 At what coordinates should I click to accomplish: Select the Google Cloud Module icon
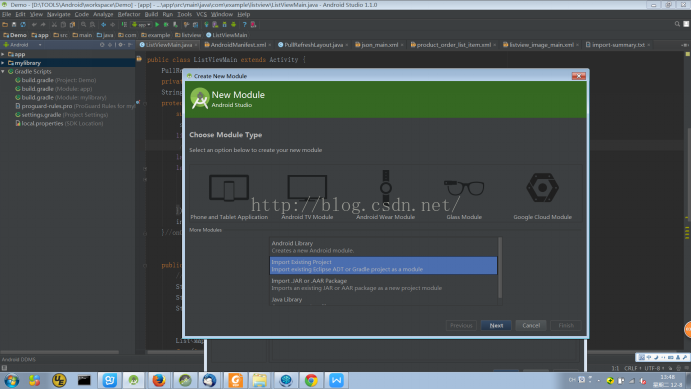click(542, 188)
